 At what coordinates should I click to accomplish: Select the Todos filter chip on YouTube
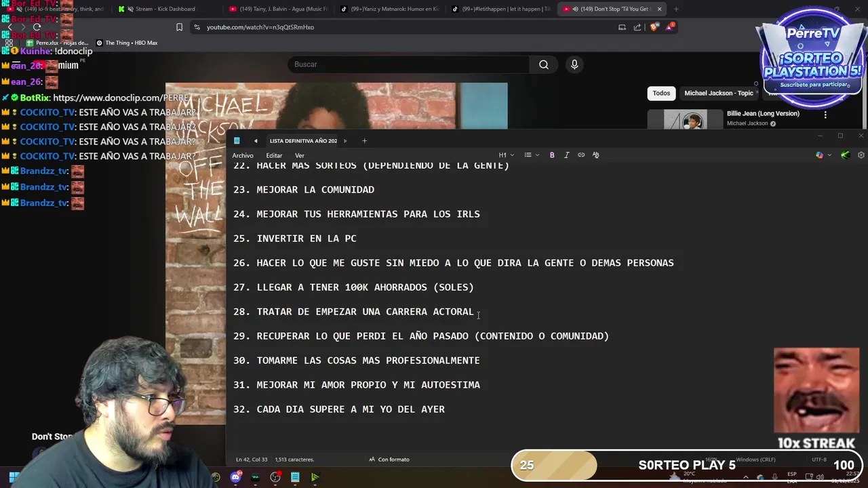click(661, 94)
